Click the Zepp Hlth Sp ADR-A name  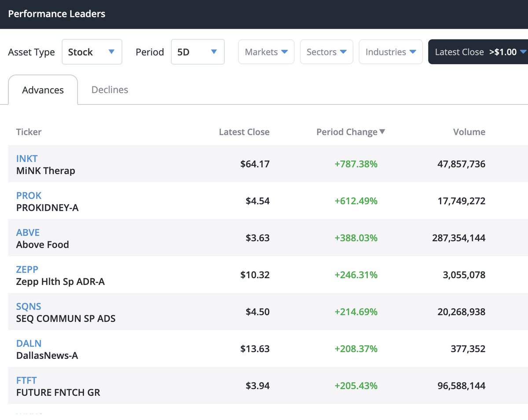[x=61, y=282]
